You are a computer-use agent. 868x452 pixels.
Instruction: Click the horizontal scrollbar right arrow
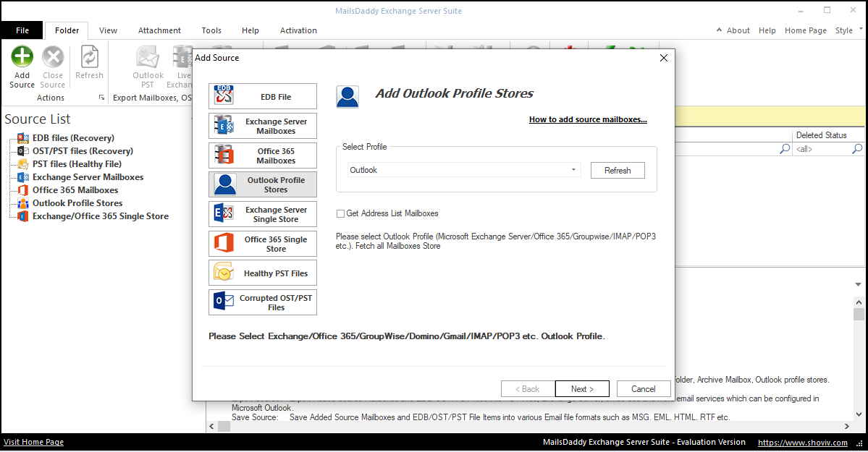846,426
